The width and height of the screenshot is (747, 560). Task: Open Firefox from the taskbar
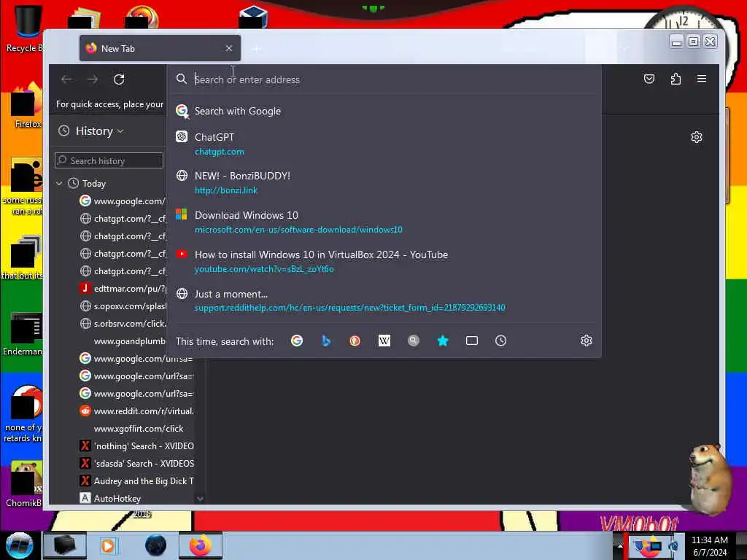point(200,545)
